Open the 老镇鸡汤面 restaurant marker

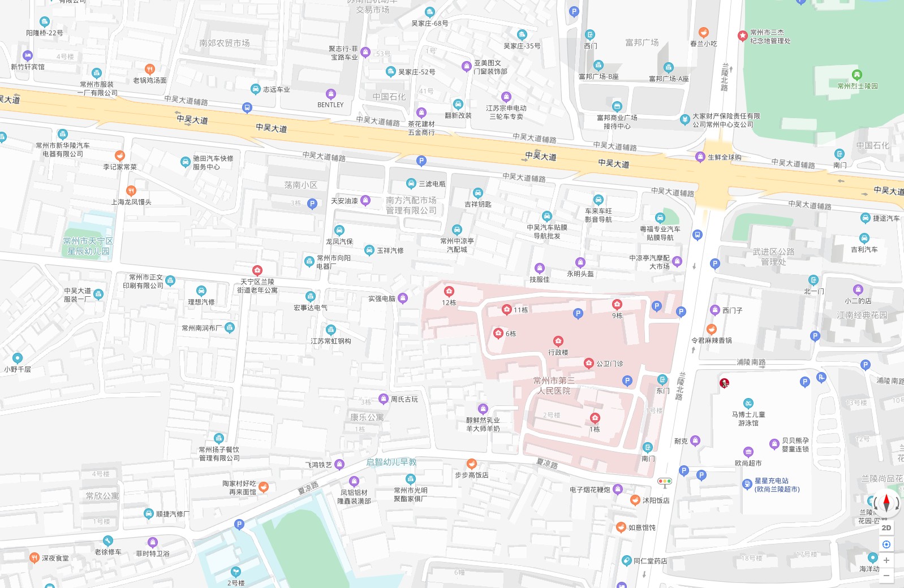point(150,70)
